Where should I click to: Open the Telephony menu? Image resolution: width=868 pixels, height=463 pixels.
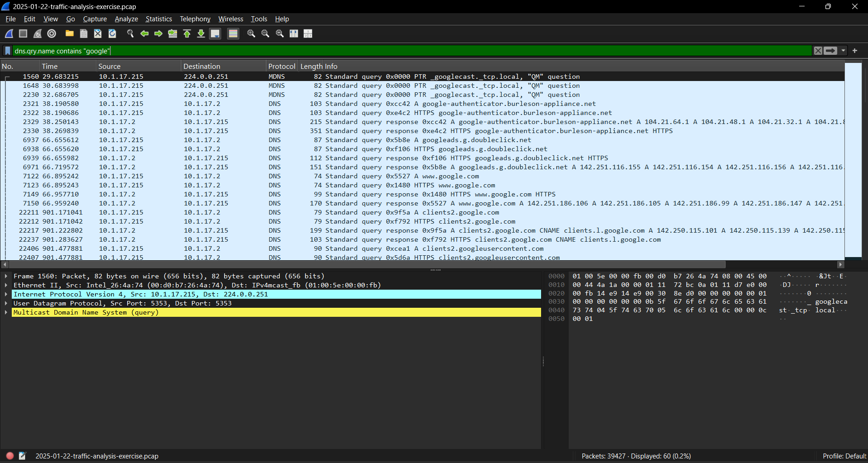(x=195, y=19)
